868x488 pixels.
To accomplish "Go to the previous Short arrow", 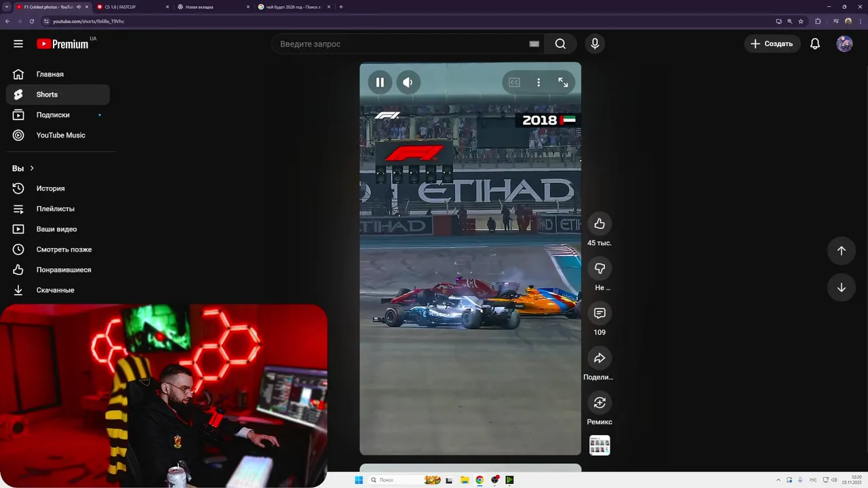I will tap(841, 251).
